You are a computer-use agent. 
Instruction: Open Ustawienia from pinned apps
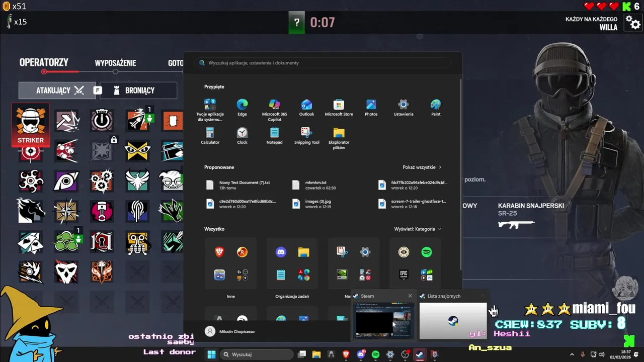(403, 108)
